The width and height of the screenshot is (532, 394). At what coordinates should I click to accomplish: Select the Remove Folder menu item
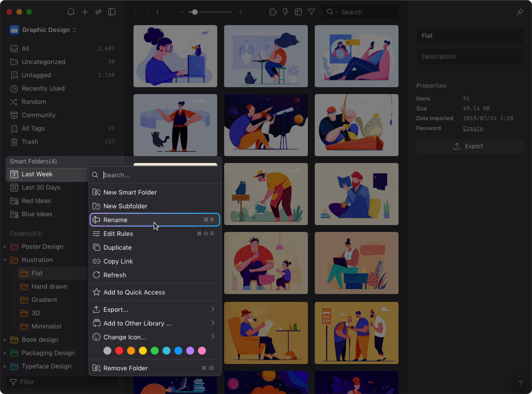point(125,368)
